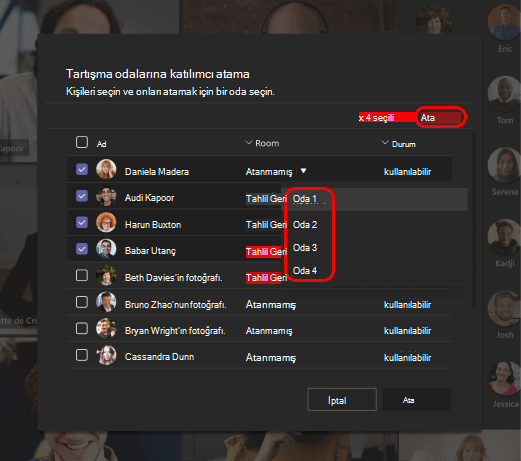Select the name Harun Buxton
The height and width of the screenshot is (461, 521).
[x=153, y=225]
